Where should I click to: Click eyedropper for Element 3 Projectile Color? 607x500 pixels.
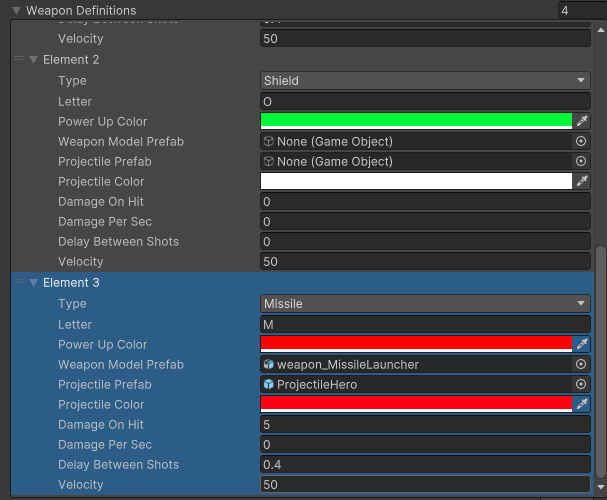[x=581, y=404]
